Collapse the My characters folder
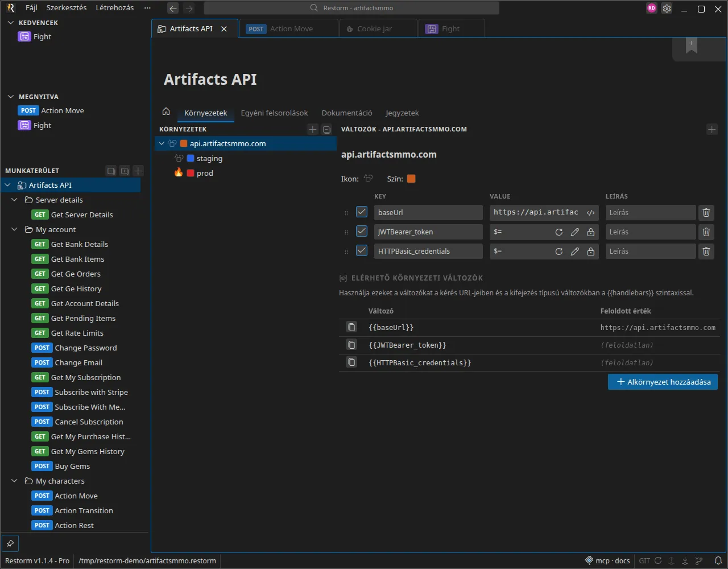 pyautogui.click(x=15, y=481)
